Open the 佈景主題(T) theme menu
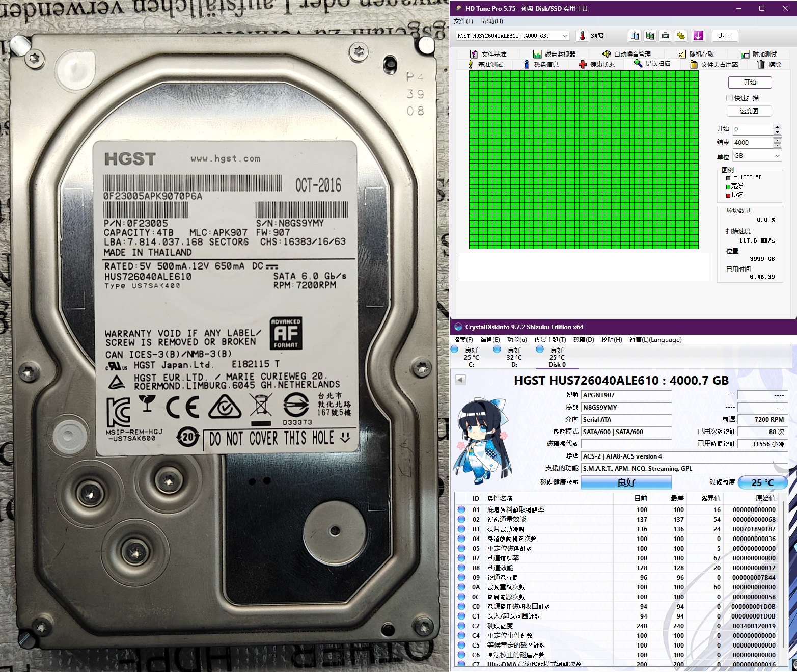This screenshot has width=797, height=672. click(550, 340)
